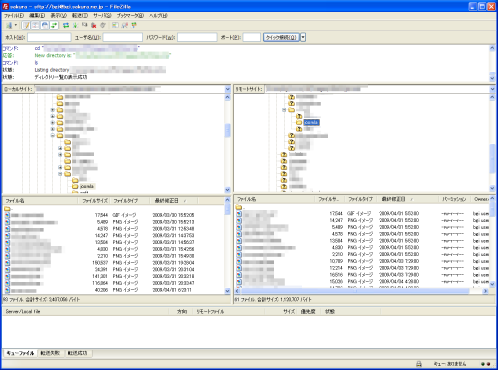Cancel the current operation icon
498x370 pixels.
pos(85,25)
